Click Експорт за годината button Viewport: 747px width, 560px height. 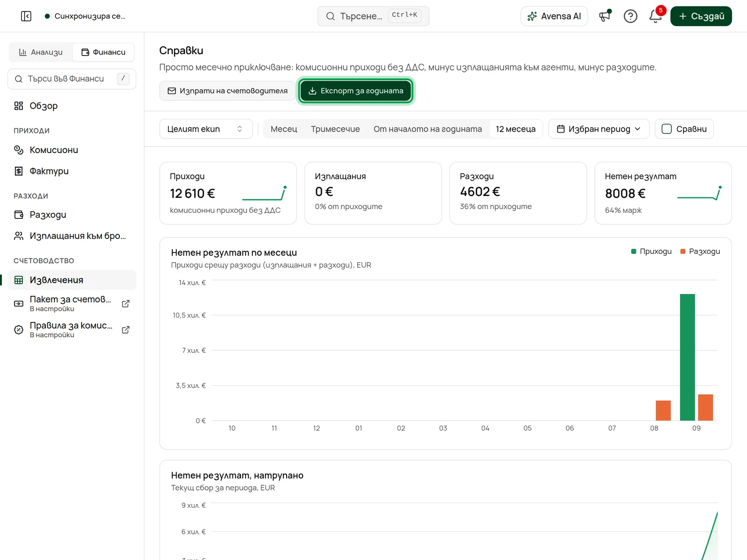click(356, 91)
